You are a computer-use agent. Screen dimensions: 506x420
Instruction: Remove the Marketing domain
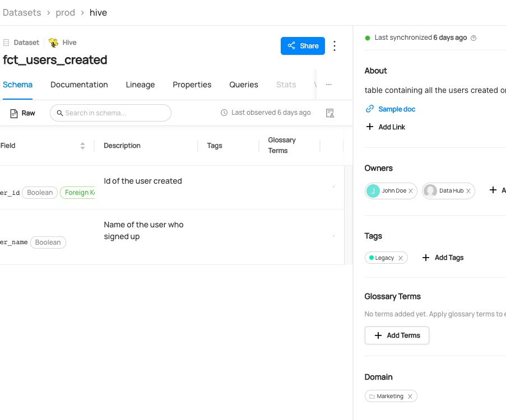click(410, 396)
